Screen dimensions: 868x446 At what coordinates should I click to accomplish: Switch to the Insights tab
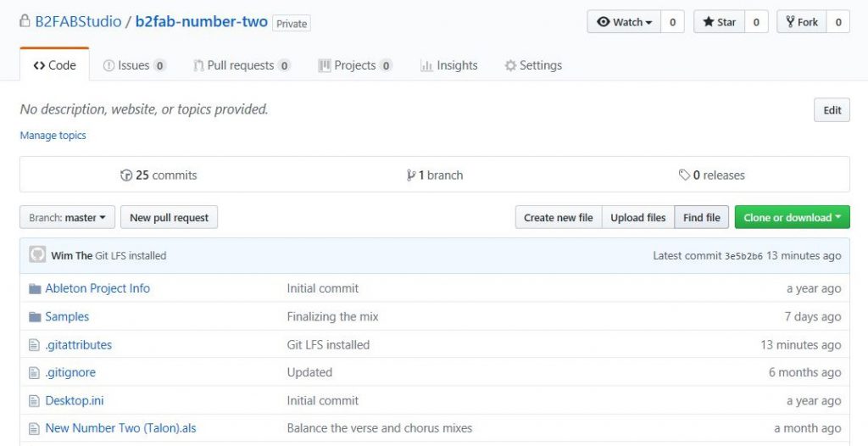[x=449, y=65]
